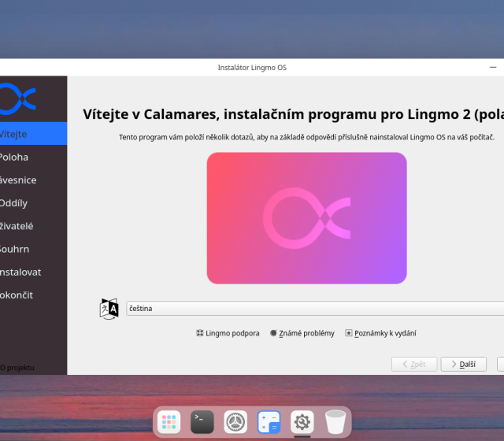This screenshot has width=504, height=441.
Task: Open the app launcher in the dock
Action: (169, 422)
